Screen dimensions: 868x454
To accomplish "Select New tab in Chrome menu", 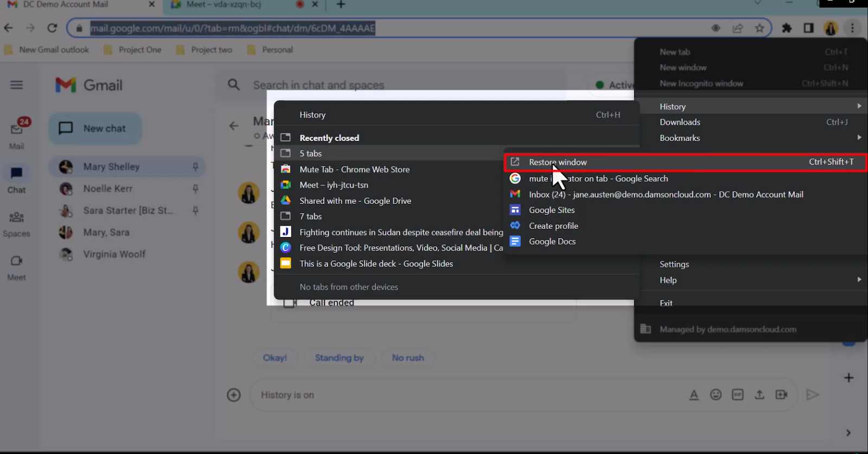I will click(751, 52).
